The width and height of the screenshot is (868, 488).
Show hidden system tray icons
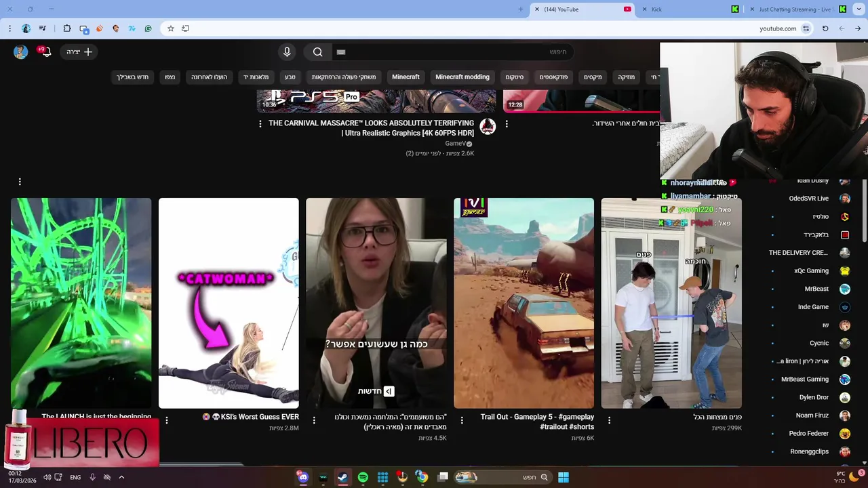(121, 477)
